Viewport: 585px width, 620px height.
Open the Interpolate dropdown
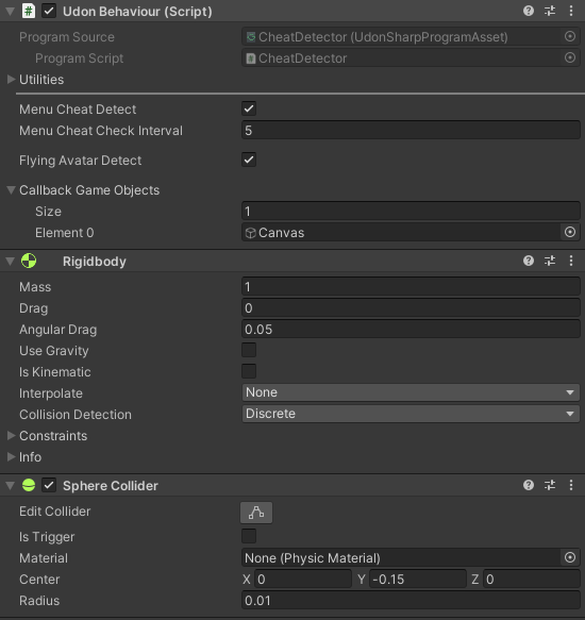[411, 392]
